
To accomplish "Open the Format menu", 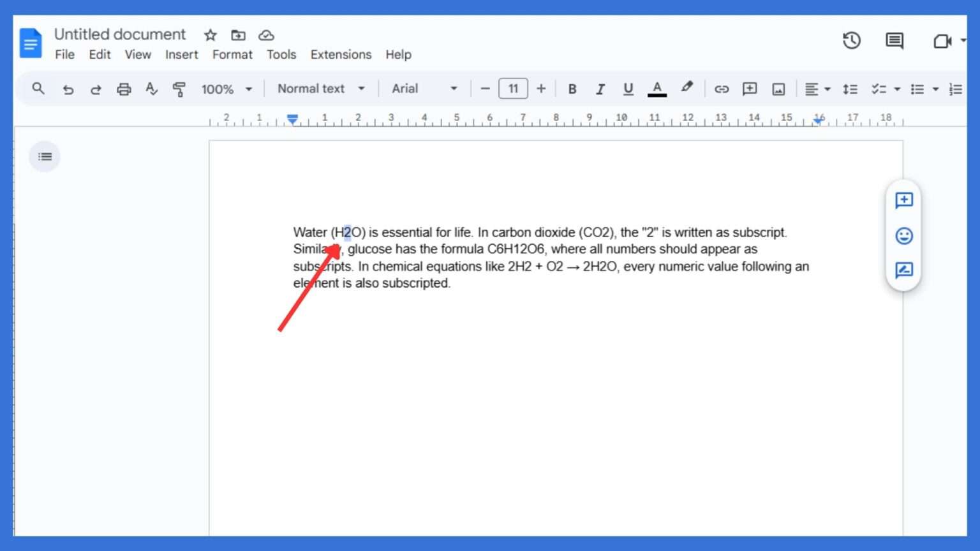I will click(x=232, y=55).
